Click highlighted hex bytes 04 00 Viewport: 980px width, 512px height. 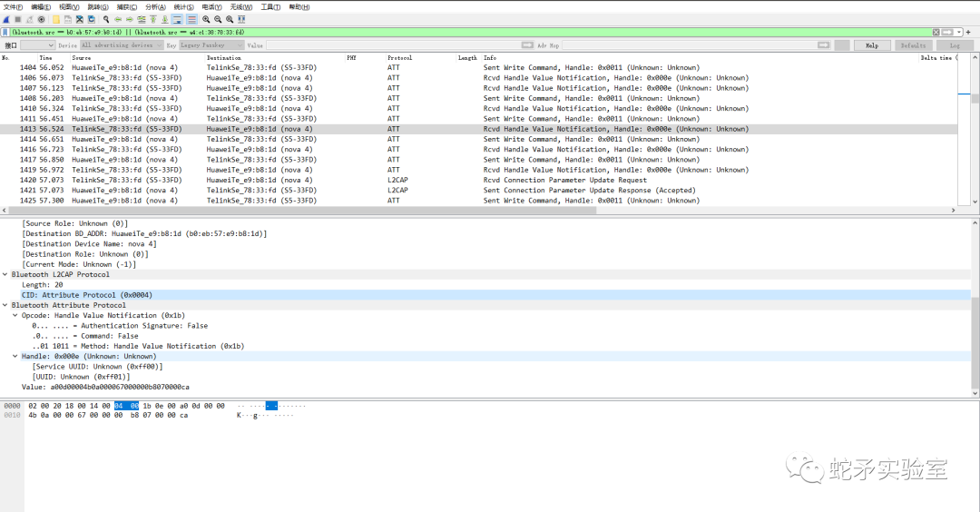click(126, 406)
